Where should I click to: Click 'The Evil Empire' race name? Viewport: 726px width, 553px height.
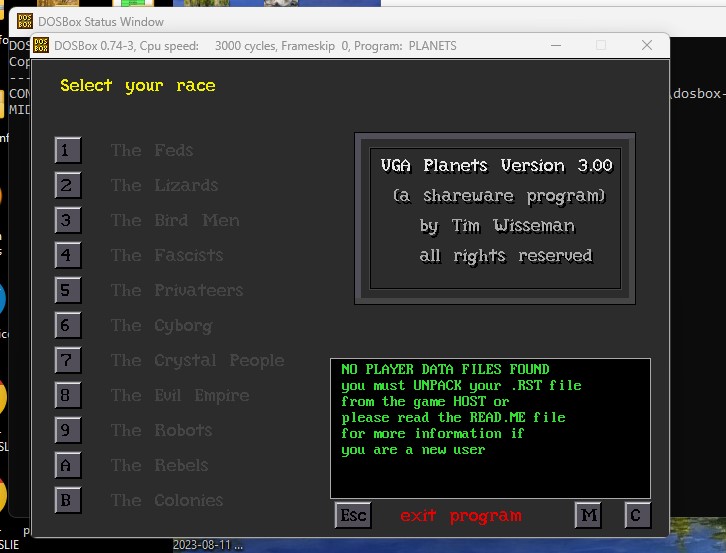180,396
